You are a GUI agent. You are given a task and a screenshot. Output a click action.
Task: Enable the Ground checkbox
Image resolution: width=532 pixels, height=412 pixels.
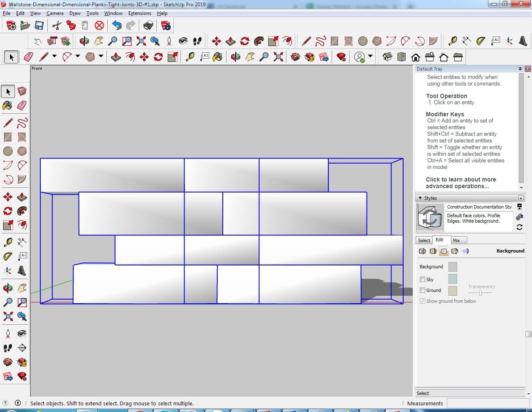[422, 290]
